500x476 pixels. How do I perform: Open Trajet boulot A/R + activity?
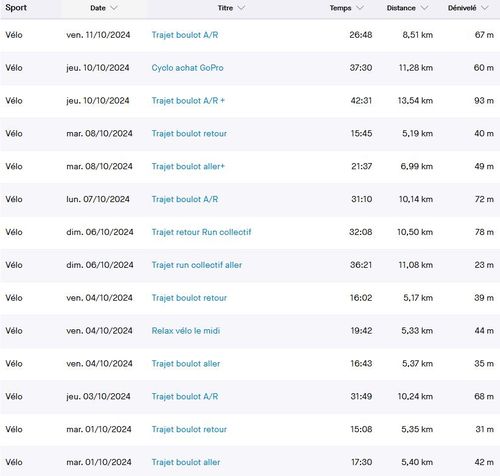pyautogui.click(x=188, y=101)
